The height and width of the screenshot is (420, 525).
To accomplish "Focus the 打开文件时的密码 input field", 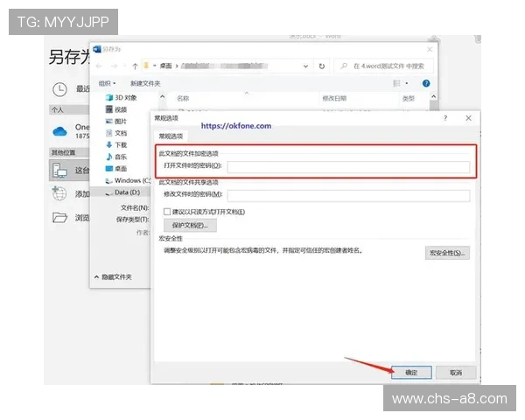I will click(x=348, y=166).
